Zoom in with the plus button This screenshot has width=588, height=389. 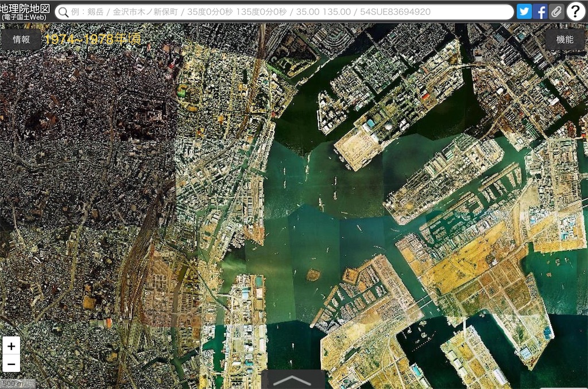[11, 346]
